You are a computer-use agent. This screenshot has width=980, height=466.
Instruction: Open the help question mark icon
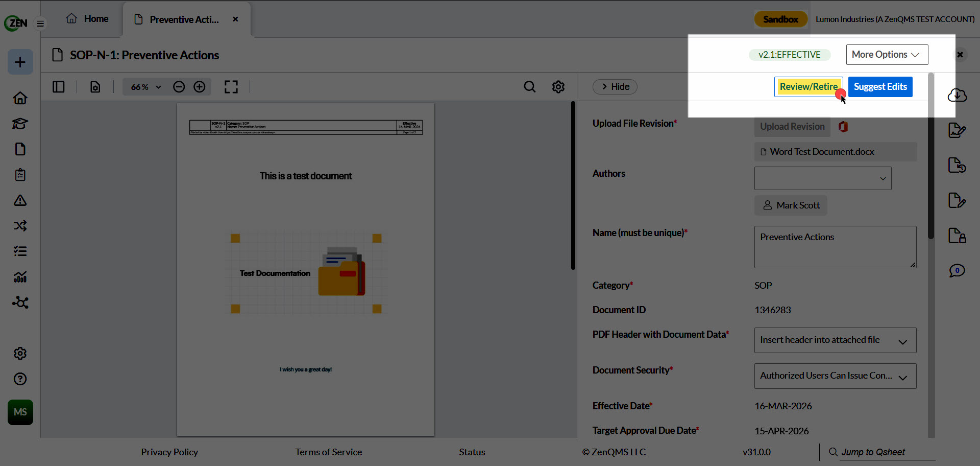point(20,379)
